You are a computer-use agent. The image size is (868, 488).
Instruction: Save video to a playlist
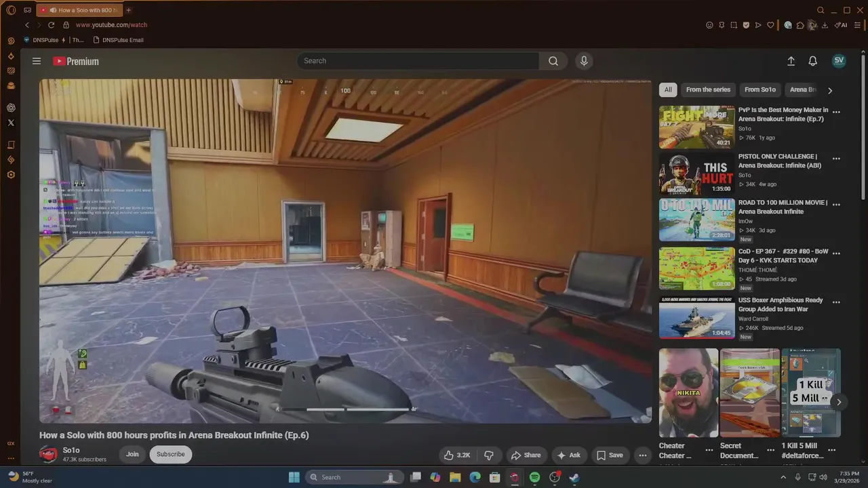(x=610, y=455)
